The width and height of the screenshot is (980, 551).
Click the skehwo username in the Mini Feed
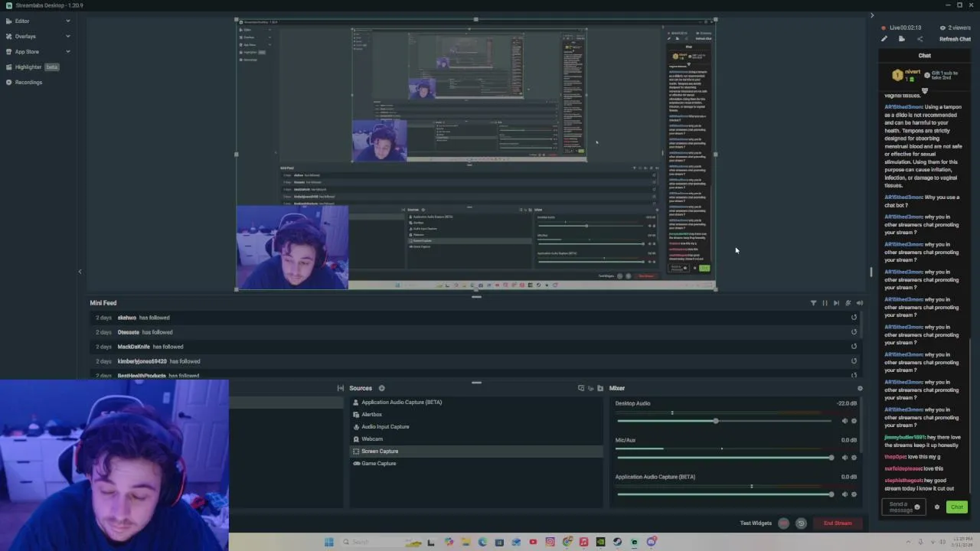click(x=126, y=318)
